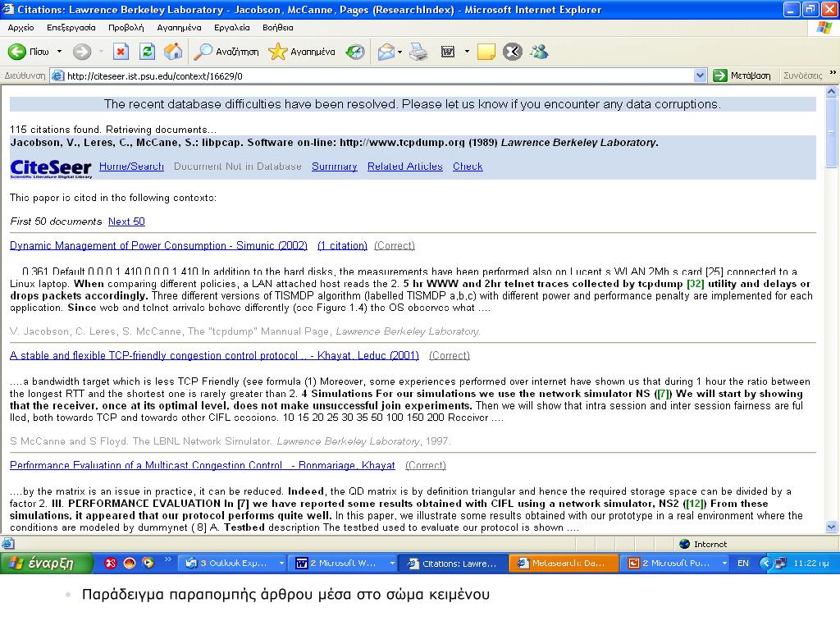Image resolution: width=840 pixels, height=630 pixels.
Task: Open the Mail button dropdown arrow
Action: pyautogui.click(x=399, y=52)
